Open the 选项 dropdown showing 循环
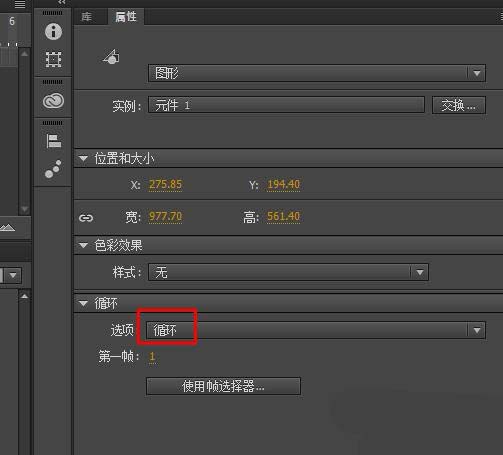This screenshot has width=503, height=455. click(316, 330)
